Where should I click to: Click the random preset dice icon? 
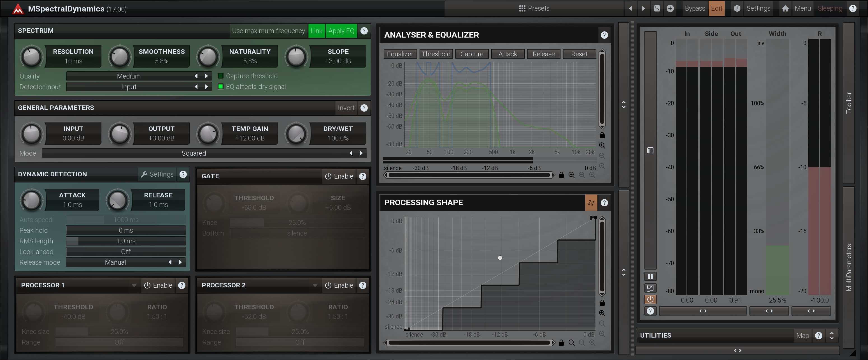pos(657,8)
